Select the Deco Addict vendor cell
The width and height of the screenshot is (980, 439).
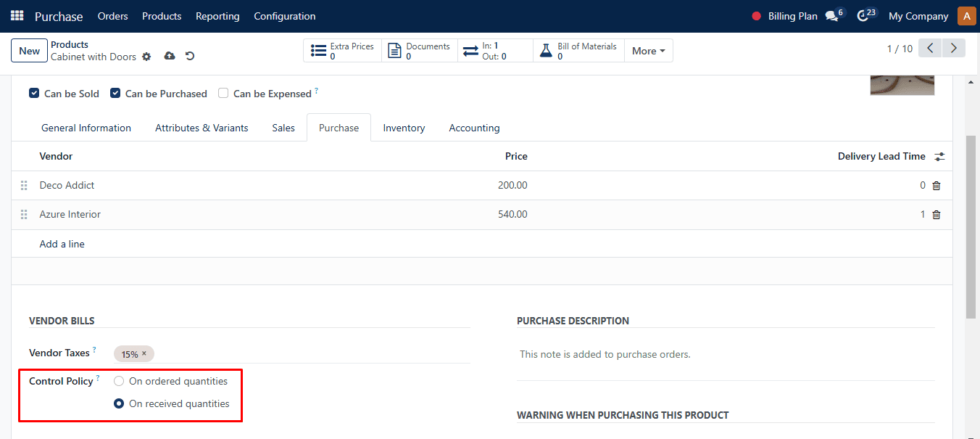[67, 186]
